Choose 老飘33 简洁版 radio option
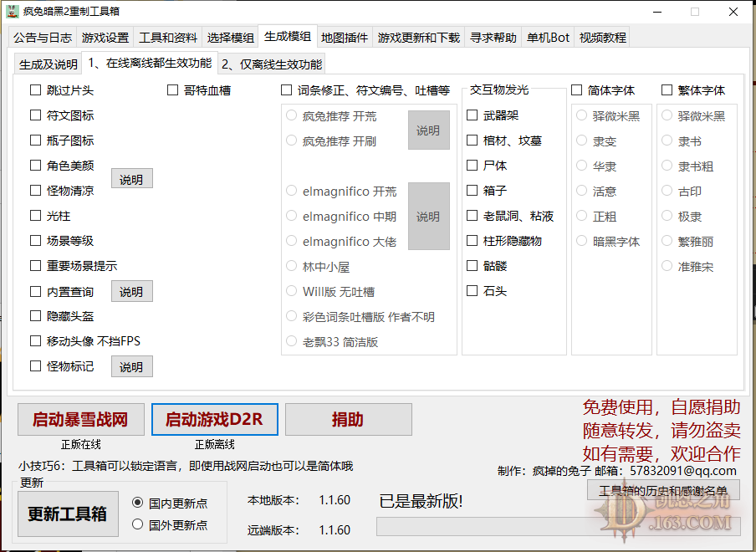 point(291,341)
